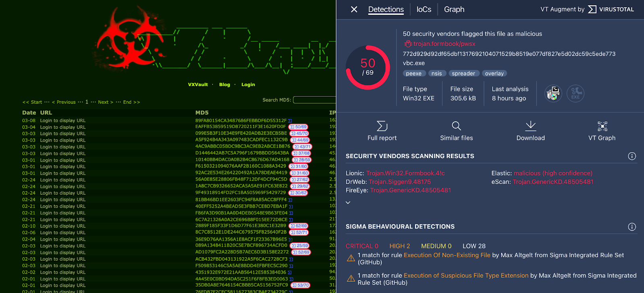Open the 25/59 VirusTotal badge
The width and height of the screenshot is (644, 293).
300,246
